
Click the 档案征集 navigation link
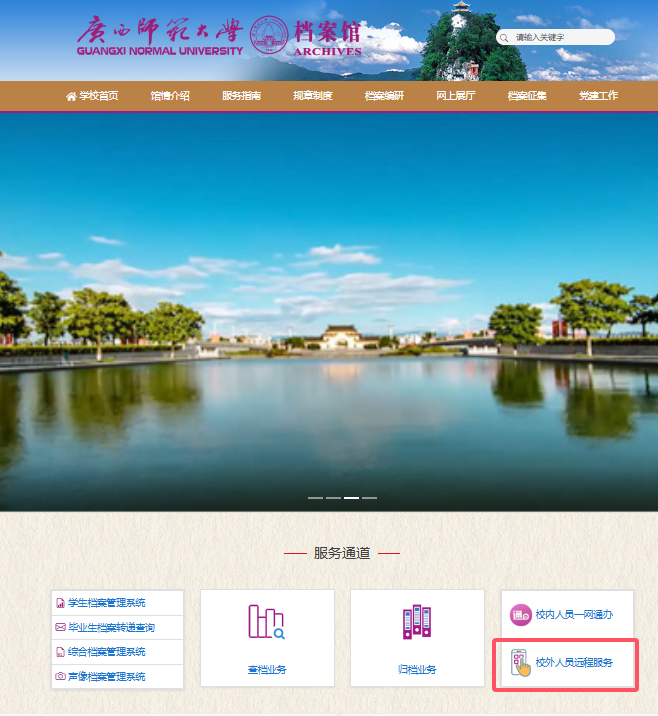coord(527,96)
